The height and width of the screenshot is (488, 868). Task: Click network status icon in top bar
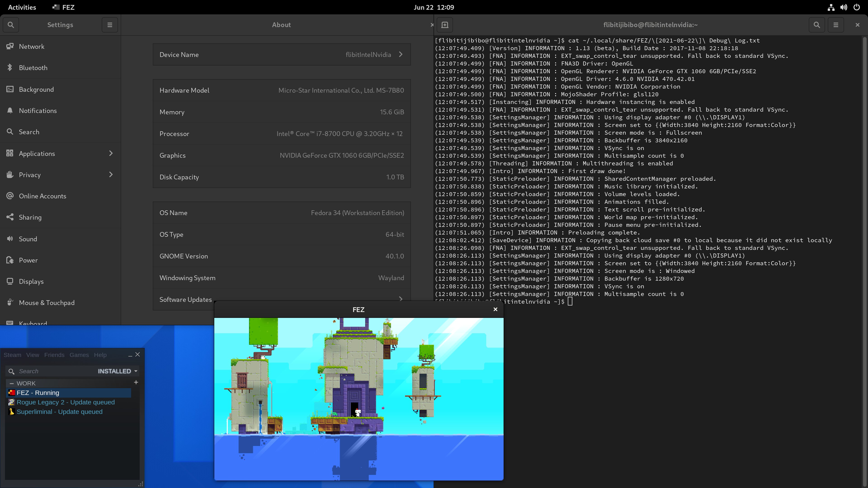tap(831, 7)
